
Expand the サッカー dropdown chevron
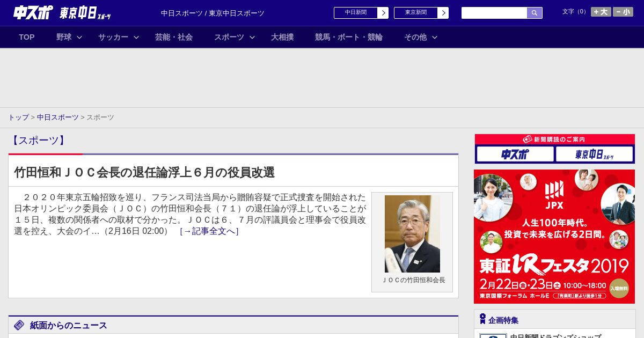[x=136, y=37]
